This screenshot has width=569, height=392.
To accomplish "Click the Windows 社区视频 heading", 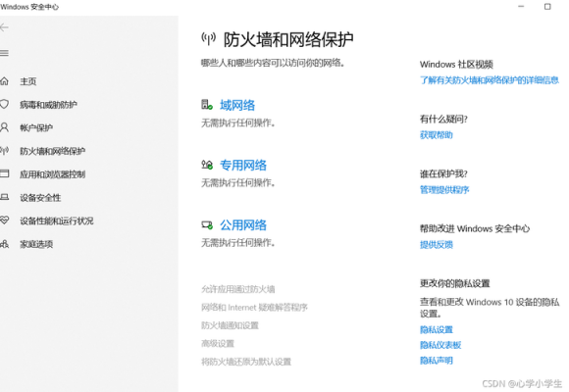I will (456, 64).
